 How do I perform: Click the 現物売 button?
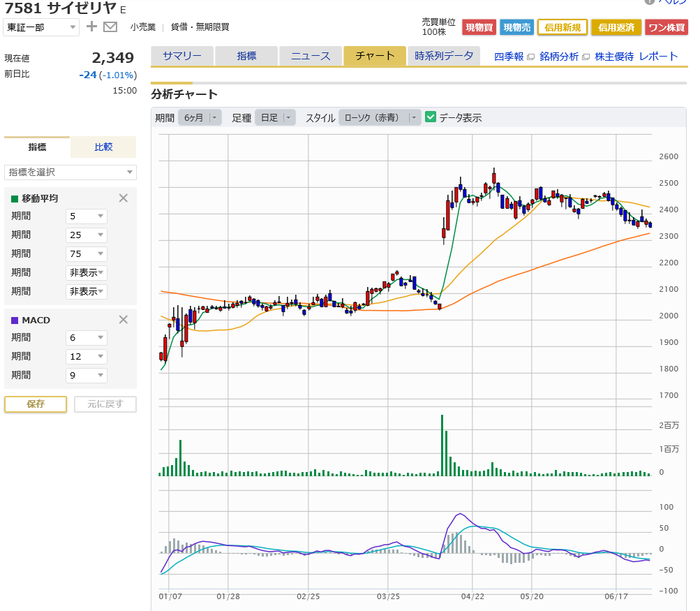[x=517, y=27]
